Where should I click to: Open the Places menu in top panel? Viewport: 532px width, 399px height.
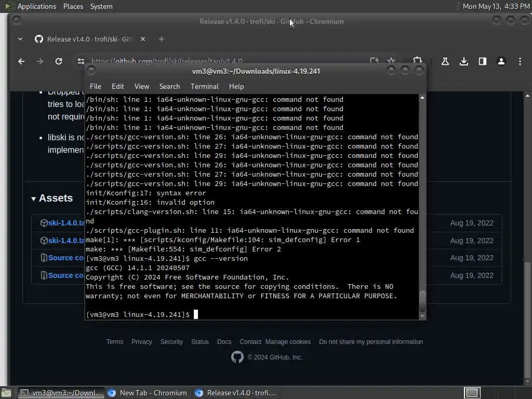click(x=73, y=6)
